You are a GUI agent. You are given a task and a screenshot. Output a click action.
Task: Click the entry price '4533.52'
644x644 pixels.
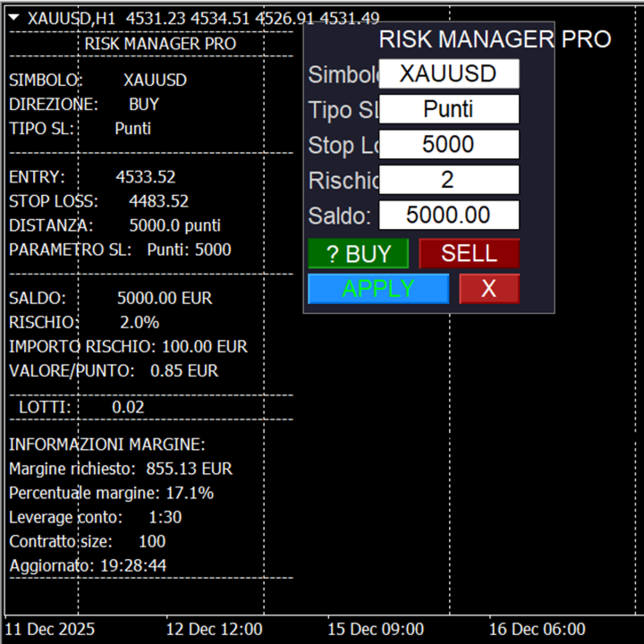click(146, 177)
